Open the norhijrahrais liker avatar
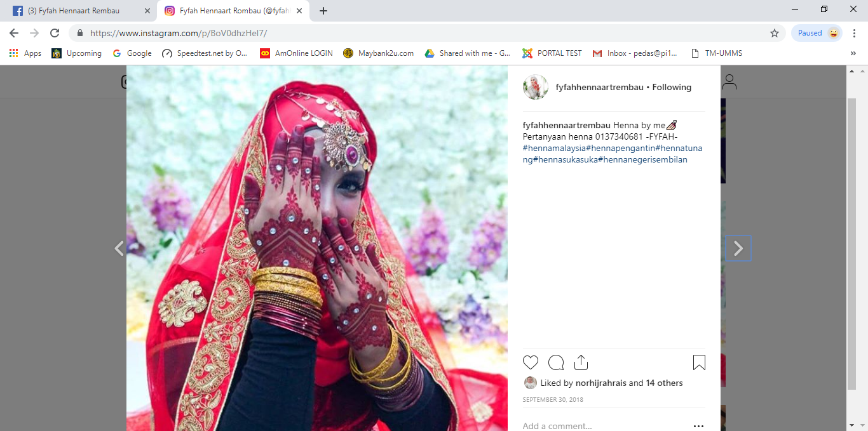Image resolution: width=868 pixels, height=431 pixels. tap(530, 383)
